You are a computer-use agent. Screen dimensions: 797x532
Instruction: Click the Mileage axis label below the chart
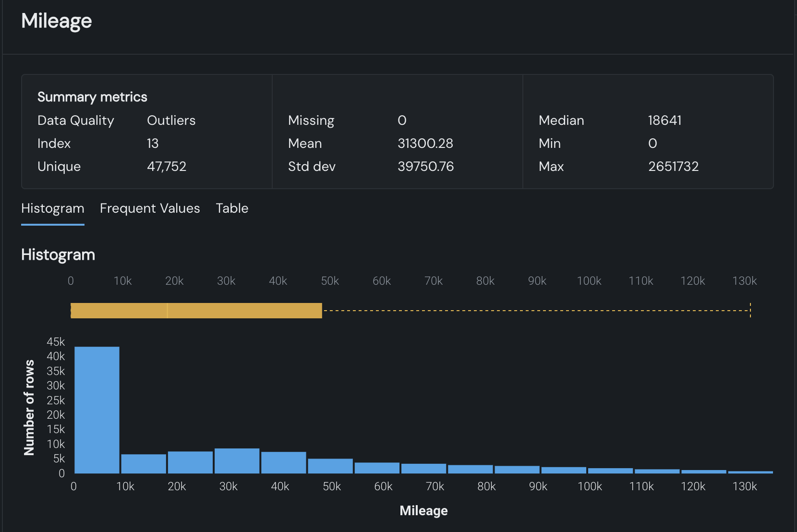423,511
